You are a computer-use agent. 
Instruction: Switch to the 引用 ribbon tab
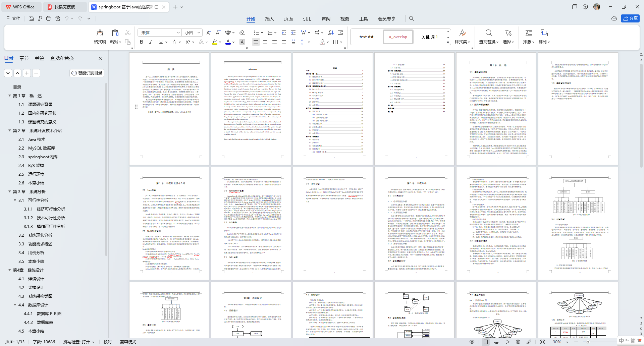307,19
